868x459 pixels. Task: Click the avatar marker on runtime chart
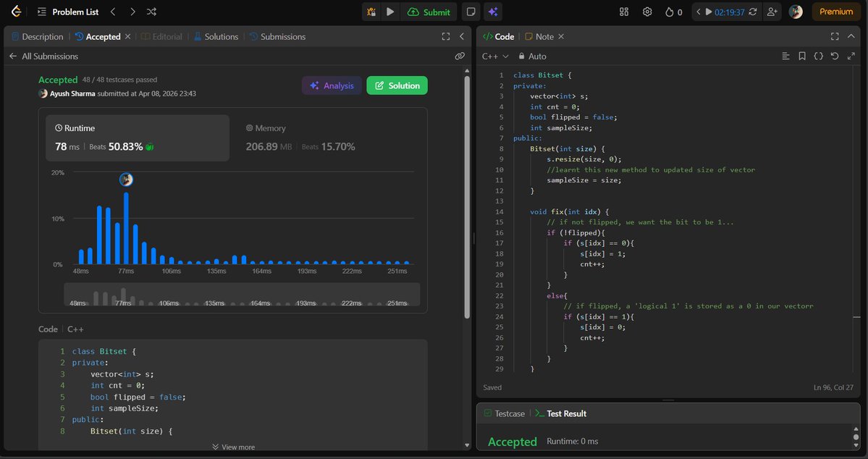coord(126,180)
